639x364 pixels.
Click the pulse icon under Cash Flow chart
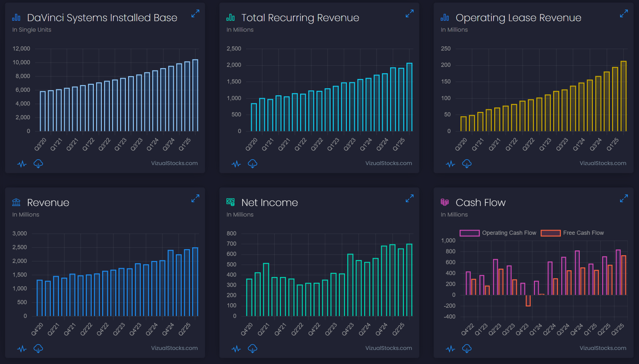(x=451, y=349)
